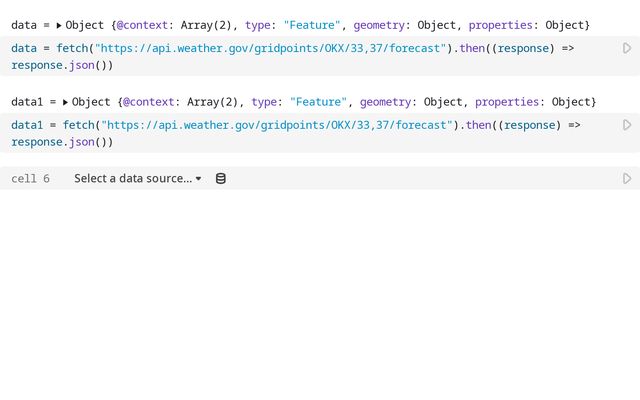Click the data1 variable name in code
The height and width of the screenshot is (400, 640).
coord(28,125)
